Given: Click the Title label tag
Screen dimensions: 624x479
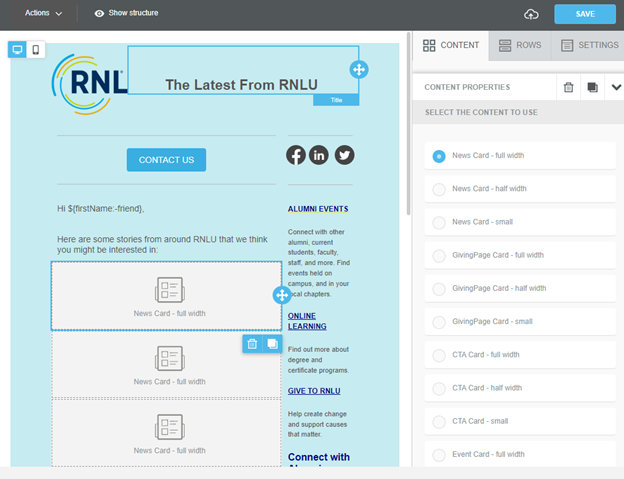Looking at the screenshot, I should click(336, 100).
